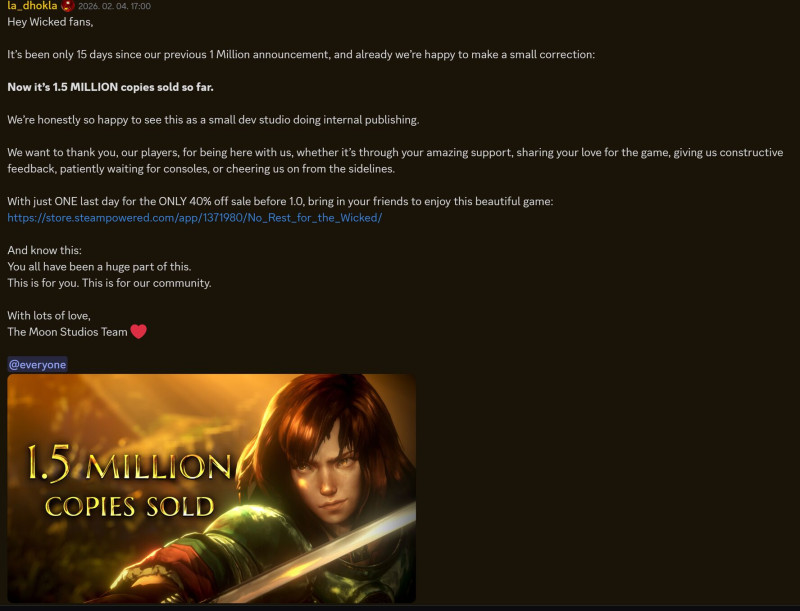The height and width of the screenshot is (611, 800).
Task: Click the sentence about small dev studio publishing
Action: (213, 120)
